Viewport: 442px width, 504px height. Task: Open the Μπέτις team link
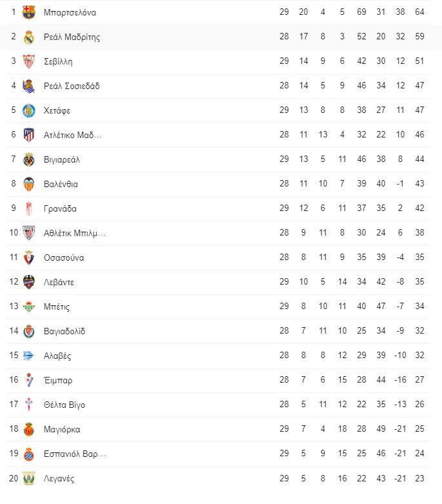57,307
